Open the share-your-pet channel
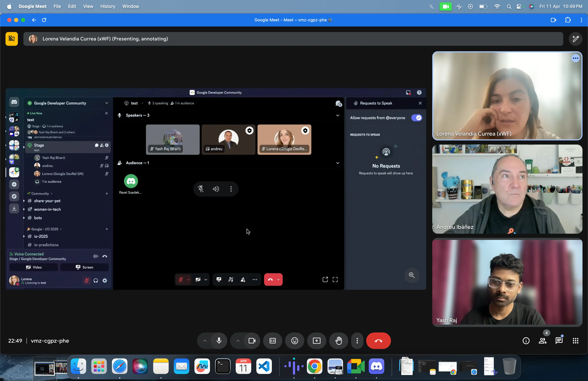Viewport: 588px width, 381px height. [x=47, y=201]
